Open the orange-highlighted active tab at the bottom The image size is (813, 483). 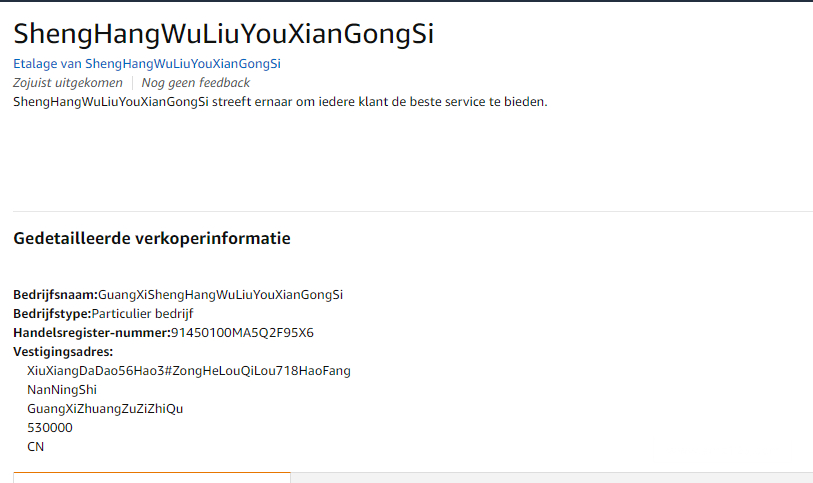(x=152, y=477)
